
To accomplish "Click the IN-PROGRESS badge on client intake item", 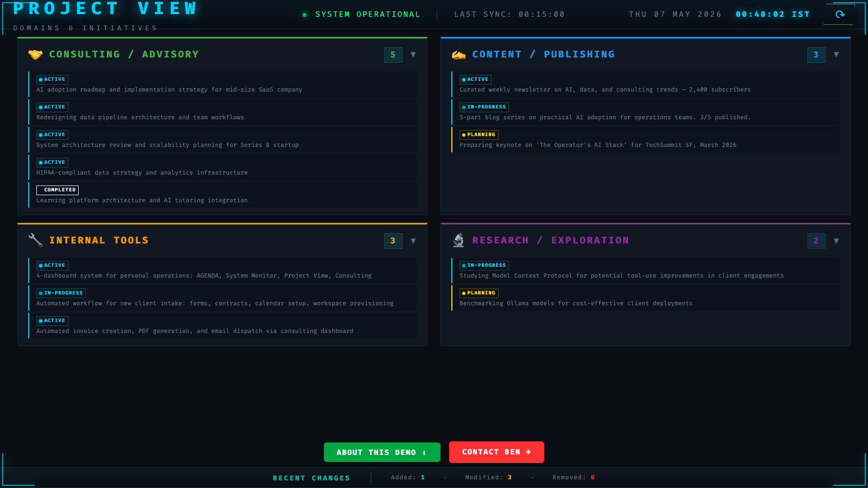I will click(61, 293).
